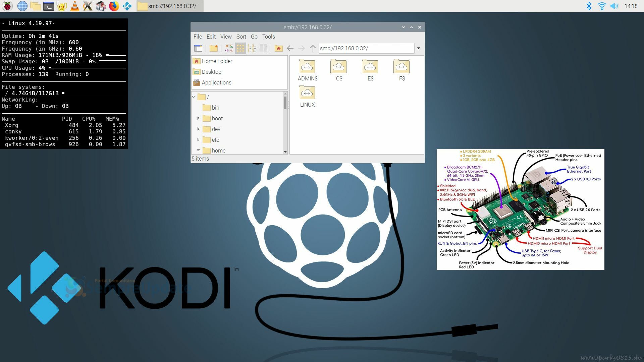Open Firefox from the taskbar
The height and width of the screenshot is (362, 644).
(114, 6)
